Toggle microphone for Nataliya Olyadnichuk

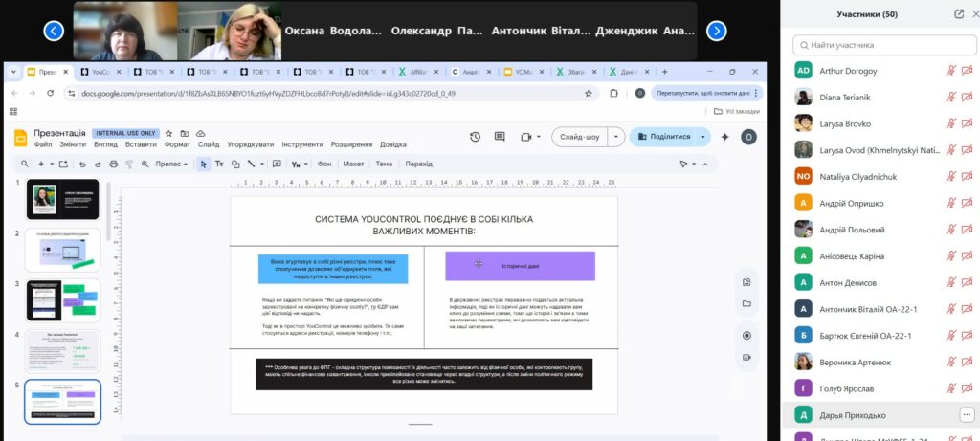pyautogui.click(x=951, y=177)
